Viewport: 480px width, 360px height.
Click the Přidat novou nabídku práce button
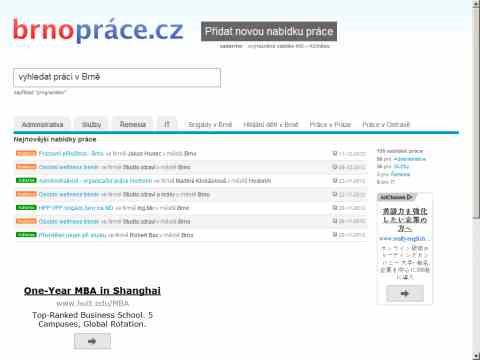269,32
